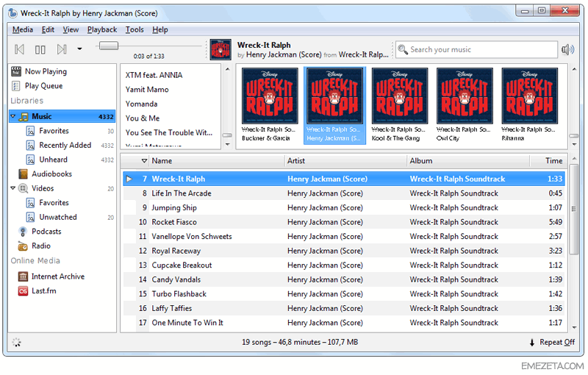This screenshot has width=588, height=375.
Task: Select the Unheard playlist icon
Action: pyautogui.click(x=30, y=160)
